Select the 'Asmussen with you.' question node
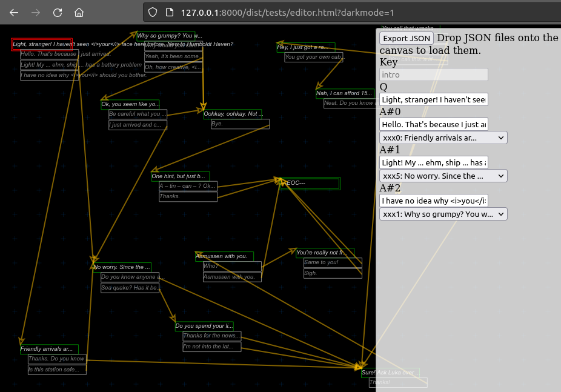Image resolution: width=561 pixels, height=392 pixels. tap(224, 256)
